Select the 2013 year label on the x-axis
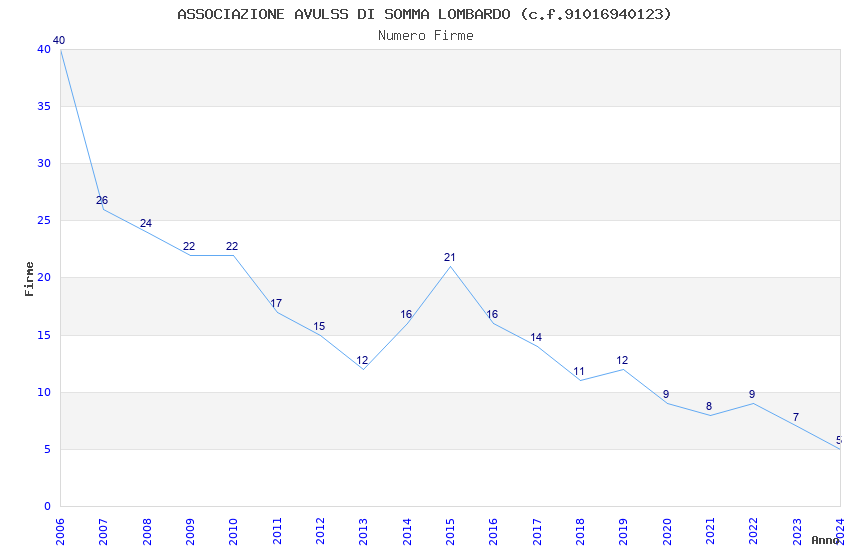 coord(363,532)
